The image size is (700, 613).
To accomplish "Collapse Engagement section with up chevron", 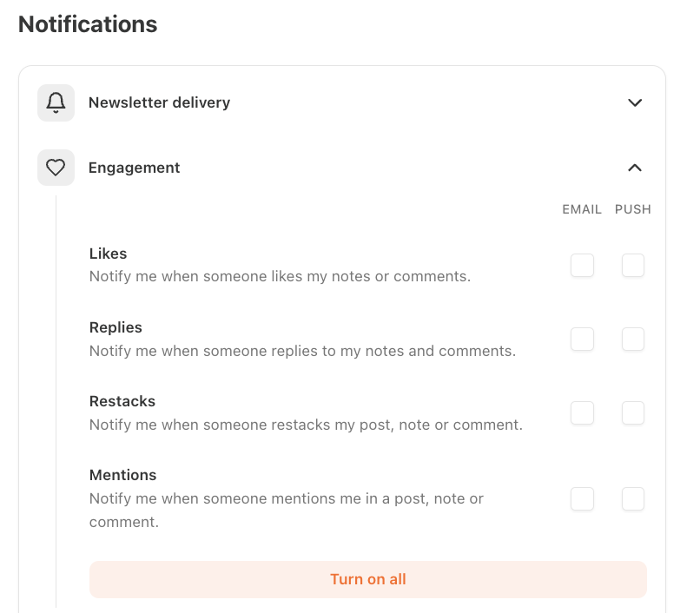I will coord(635,168).
